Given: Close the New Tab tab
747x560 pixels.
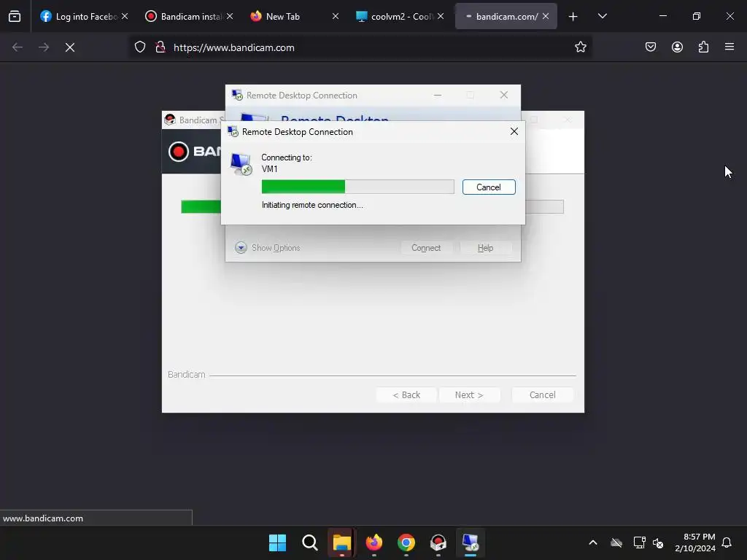Looking at the screenshot, I should [x=336, y=16].
